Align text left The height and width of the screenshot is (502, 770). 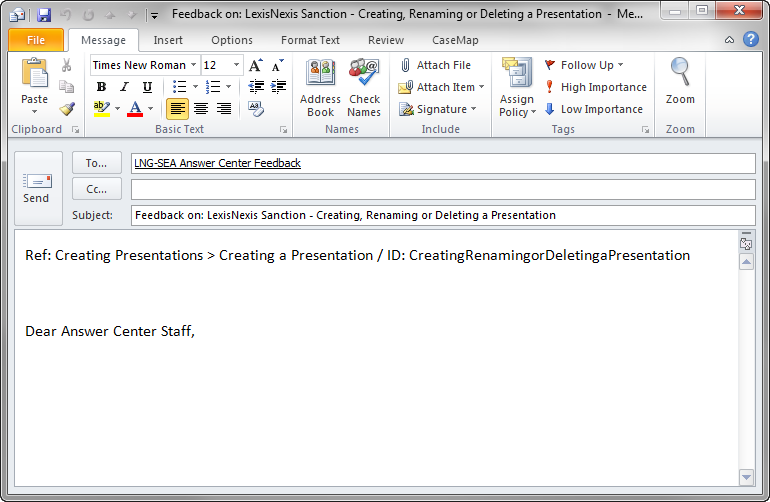click(x=177, y=109)
